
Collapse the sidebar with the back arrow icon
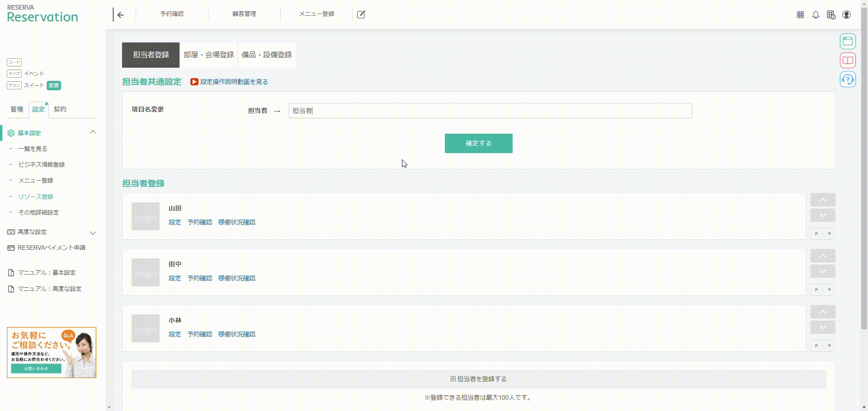[120, 14]
